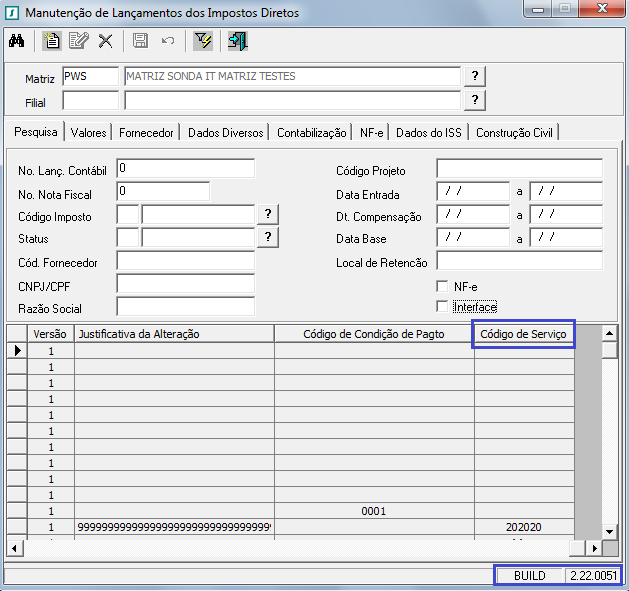Click the Data Entrada start date field

(473, 191)
